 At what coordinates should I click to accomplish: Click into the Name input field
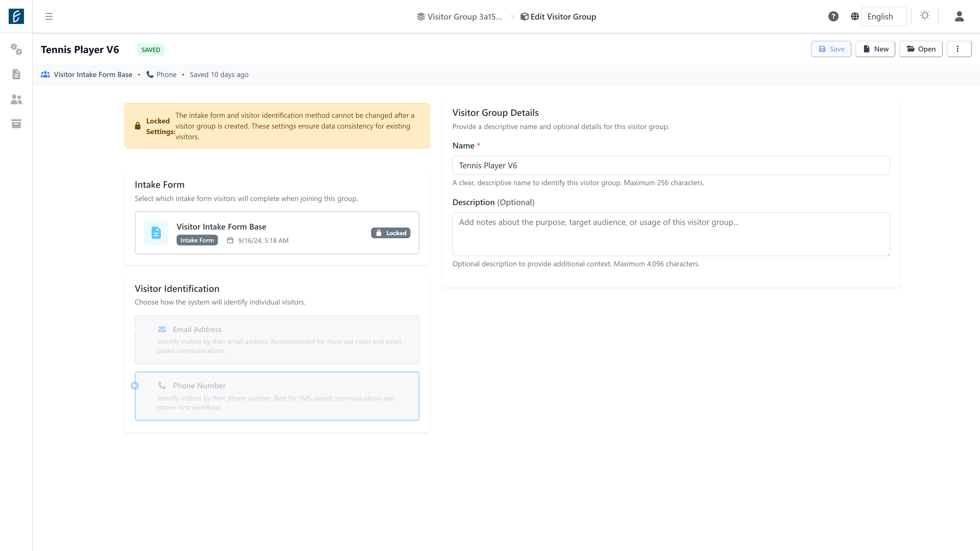[671, 165]
